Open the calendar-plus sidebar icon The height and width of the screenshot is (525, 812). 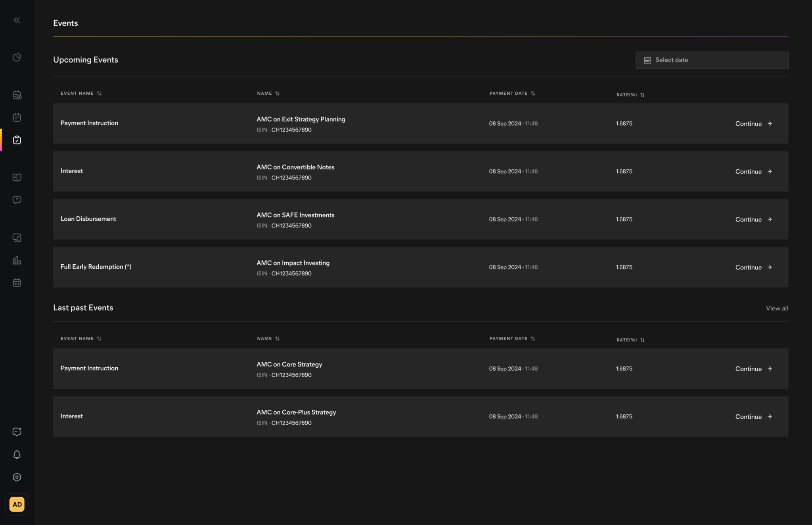(x=17, y=95)
